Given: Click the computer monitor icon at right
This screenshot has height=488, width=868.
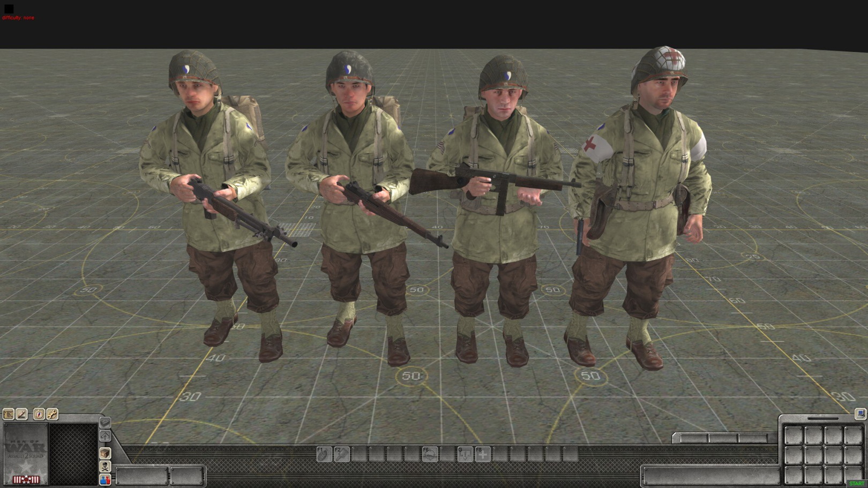Looking at the screenshot, I should click(x=860, y=414).
